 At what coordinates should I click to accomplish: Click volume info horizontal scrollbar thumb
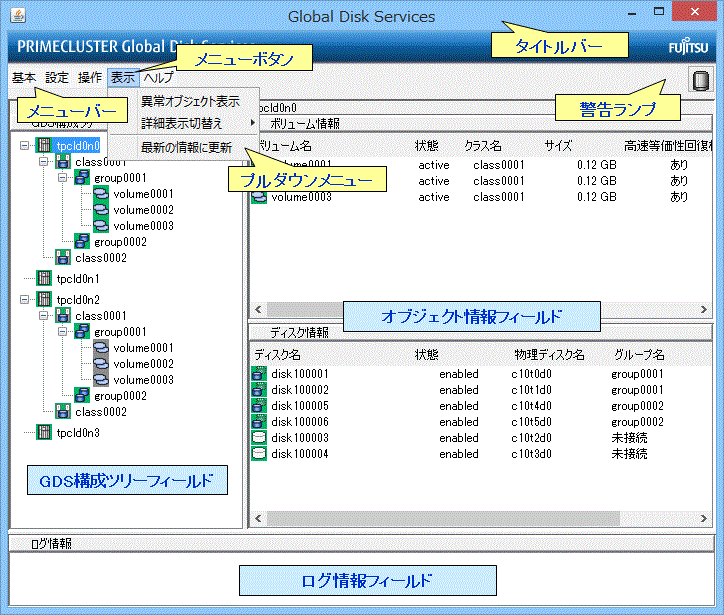(305, 309)
